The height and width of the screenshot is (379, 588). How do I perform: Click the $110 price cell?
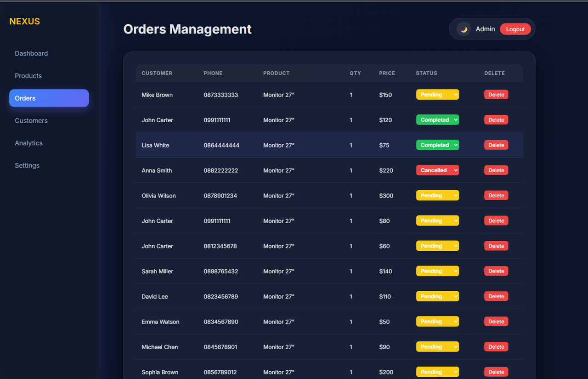[x=385, y=297]
